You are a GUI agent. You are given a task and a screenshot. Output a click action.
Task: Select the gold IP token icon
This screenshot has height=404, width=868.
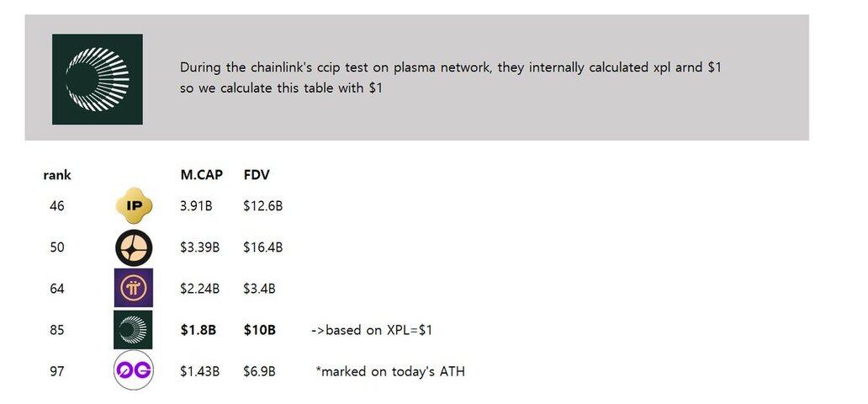[x=134, y=205]
